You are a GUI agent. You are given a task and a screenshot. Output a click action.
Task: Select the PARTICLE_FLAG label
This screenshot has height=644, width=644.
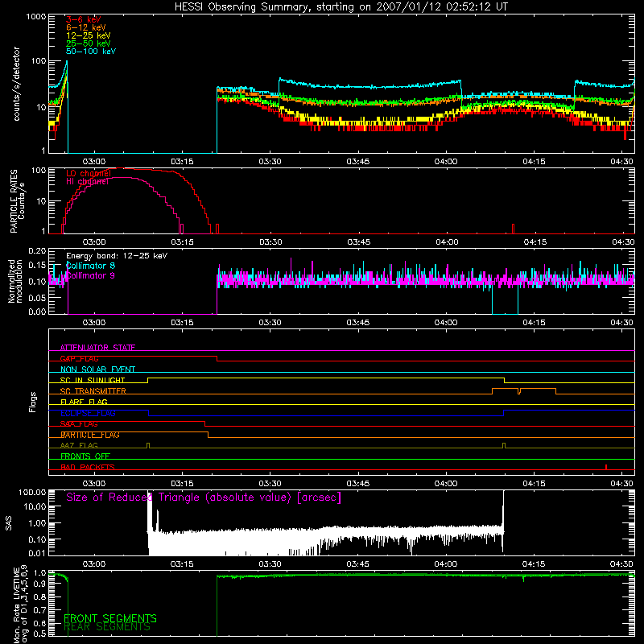90,435
